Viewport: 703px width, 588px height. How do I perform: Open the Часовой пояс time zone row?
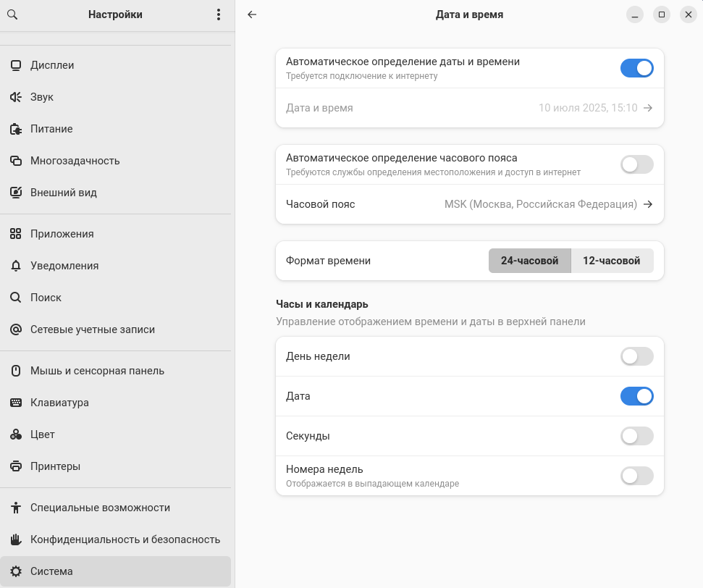[469, 204]
